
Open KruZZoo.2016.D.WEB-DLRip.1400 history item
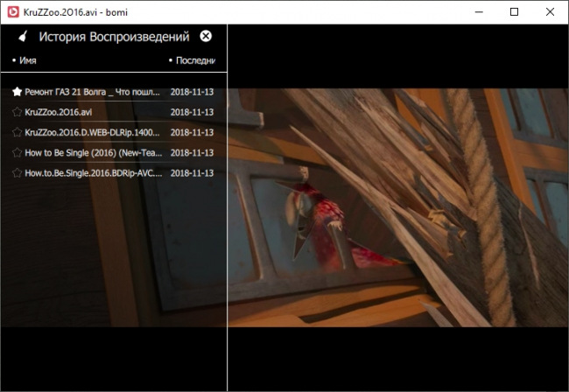click(92, 132)
